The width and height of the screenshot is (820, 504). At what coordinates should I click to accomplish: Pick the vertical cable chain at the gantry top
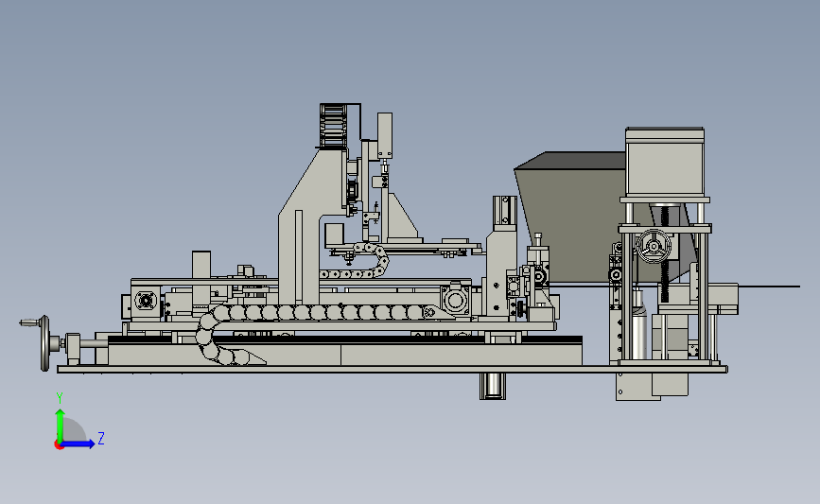pos(333,126)
